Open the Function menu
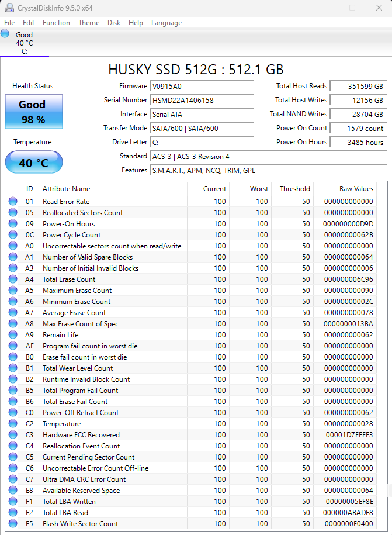This screenshot has height=535, width=392. click(56, 23)
